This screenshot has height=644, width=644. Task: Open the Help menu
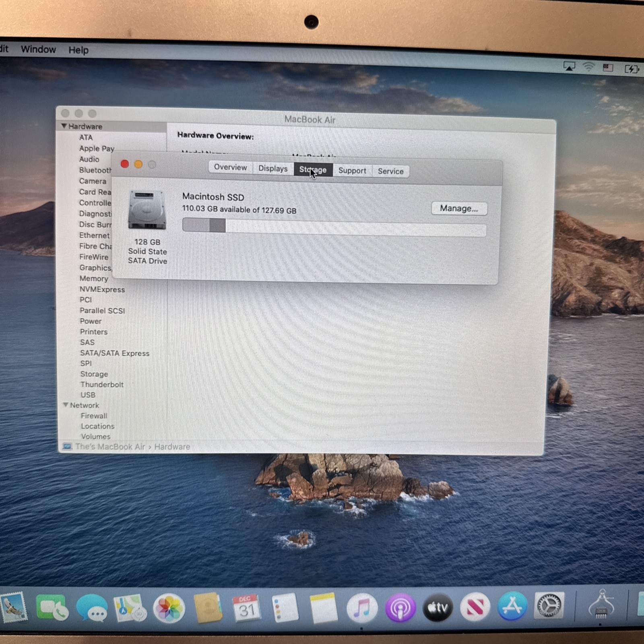[78, 50]
